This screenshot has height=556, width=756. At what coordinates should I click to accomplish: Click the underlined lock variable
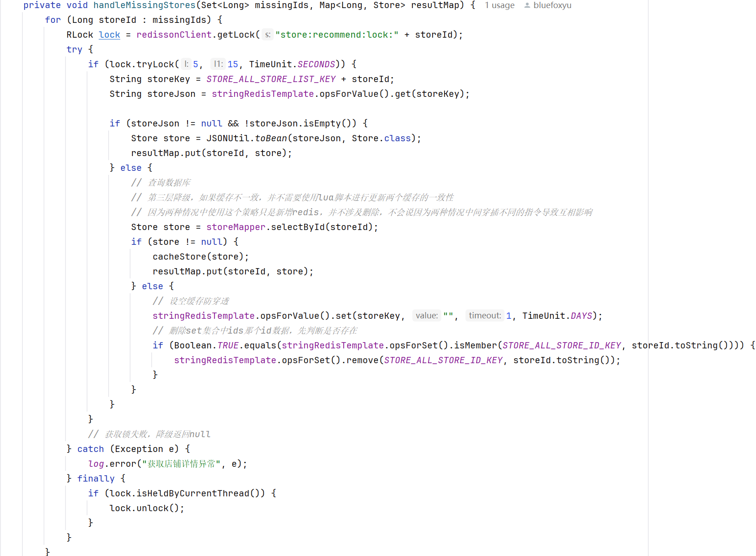[x=109, y=35]
